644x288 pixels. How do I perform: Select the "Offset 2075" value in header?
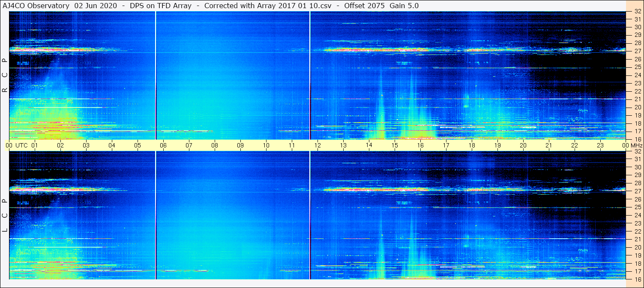pyautogui.click(x=365, y=6)
